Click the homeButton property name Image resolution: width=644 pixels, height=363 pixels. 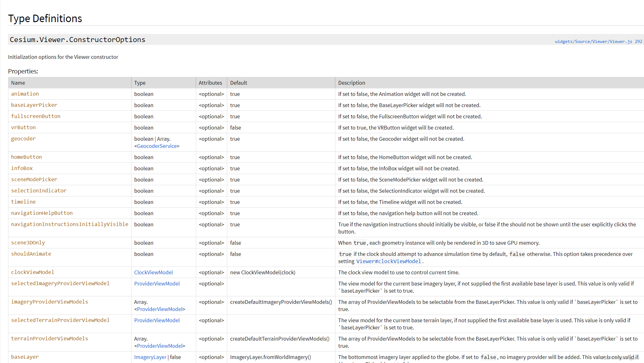[26, 157]
